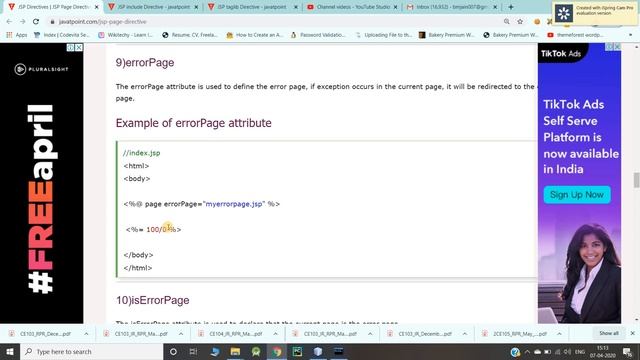
Task: Open ad info icon on Pluralsight ad
Action: [x=71, y=48]
